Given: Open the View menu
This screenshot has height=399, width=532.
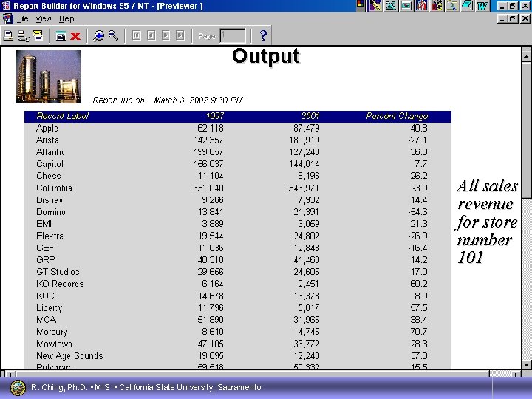Looking at the screenshot, I should tap(44, 18).
